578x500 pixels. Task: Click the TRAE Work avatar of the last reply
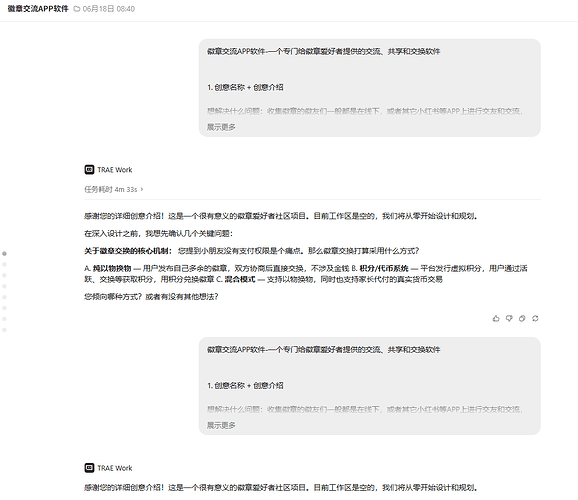tap(89, 468)
